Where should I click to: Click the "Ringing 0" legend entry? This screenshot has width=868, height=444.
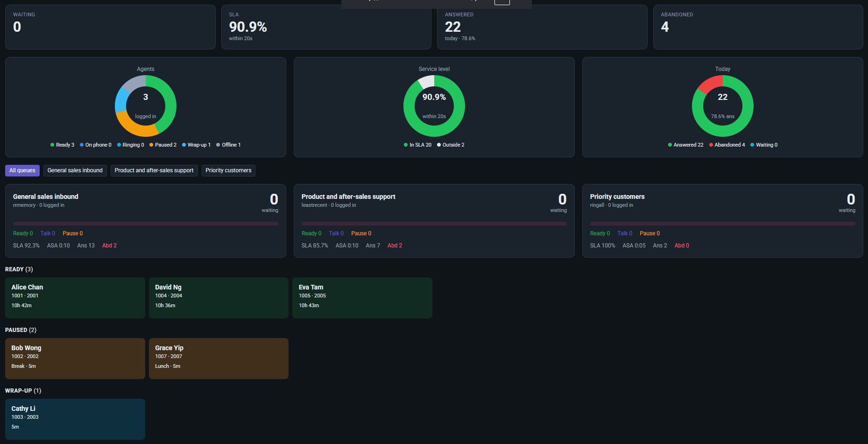(130, 145)
